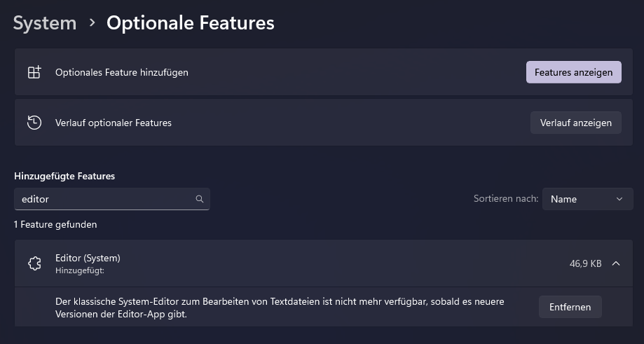Screen dimensions: 644x344
Task: Click the breadcrumb arrow after System
Action: pyautogui.click(x=92, y=23)
